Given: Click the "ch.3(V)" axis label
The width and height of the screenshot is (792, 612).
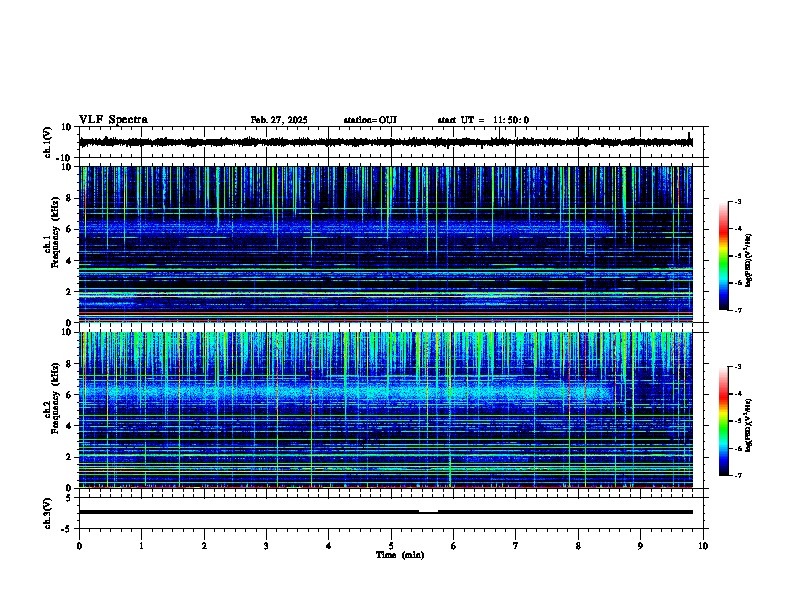Looking at the screenshot, I should coord(47,513).
